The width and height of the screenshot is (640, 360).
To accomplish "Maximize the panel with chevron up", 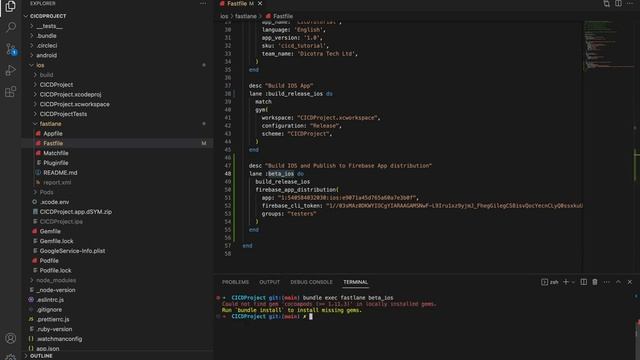I will point(618,282).
